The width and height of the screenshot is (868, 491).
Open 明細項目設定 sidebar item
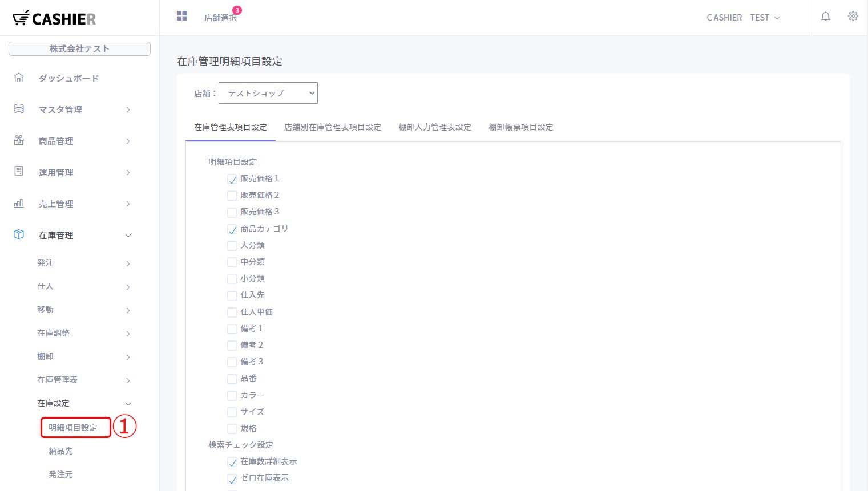point(73,427)
